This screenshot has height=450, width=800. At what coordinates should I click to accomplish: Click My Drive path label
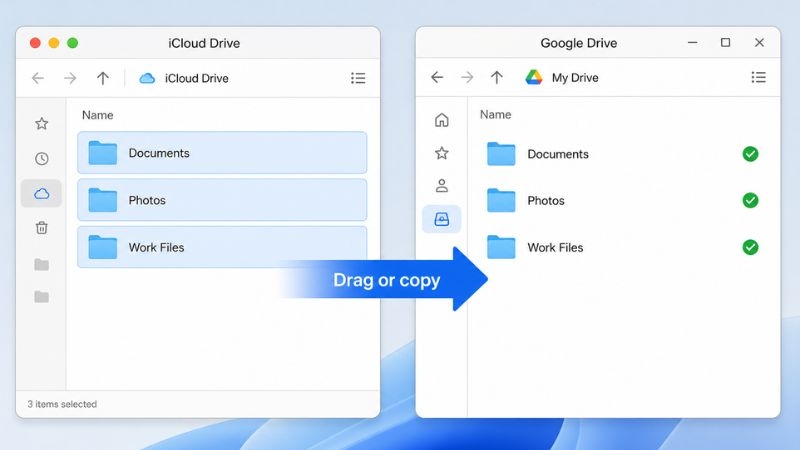pos(575,78)
